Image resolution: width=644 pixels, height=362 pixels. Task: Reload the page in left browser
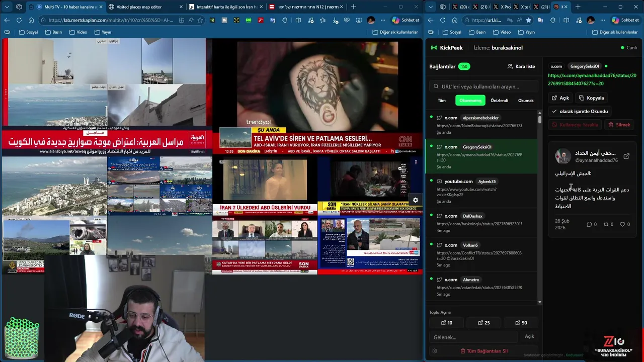pos(19,20)
